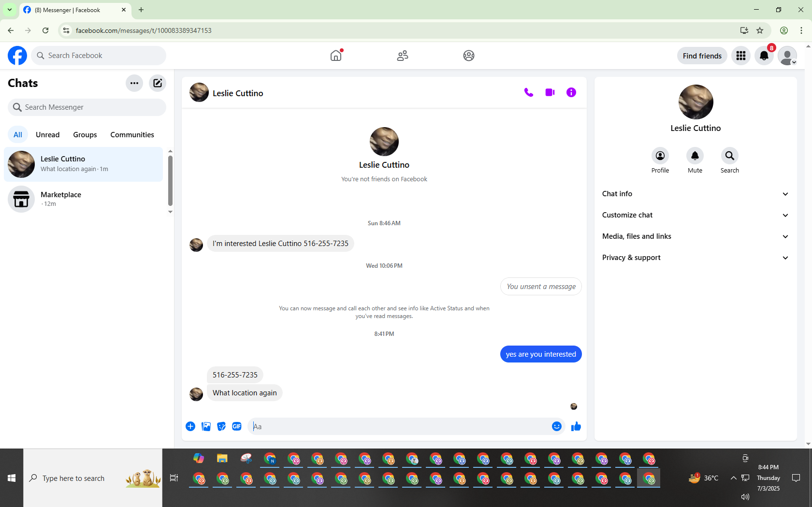
Task: Click Leslie Cuttino's name in chat header
Action: pos(238,93)
